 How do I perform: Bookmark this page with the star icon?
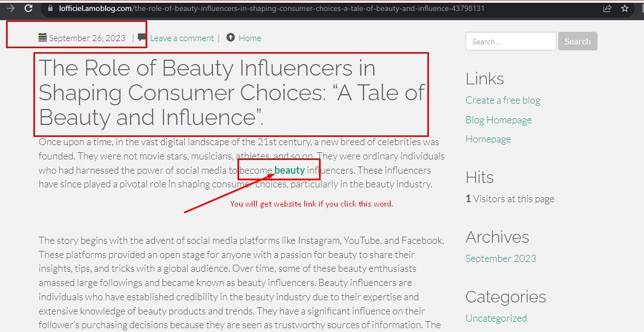(625, 9)
